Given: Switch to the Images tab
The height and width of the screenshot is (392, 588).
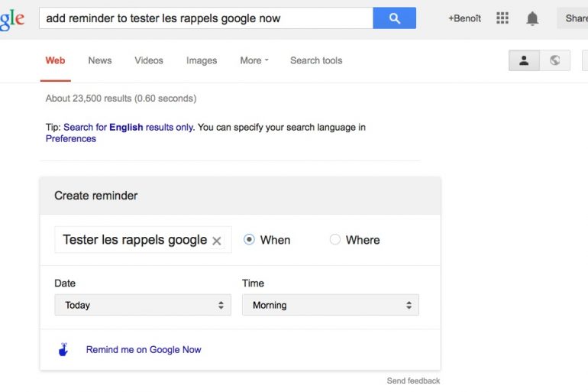Looking at the screenshot, I should point(202,60).
